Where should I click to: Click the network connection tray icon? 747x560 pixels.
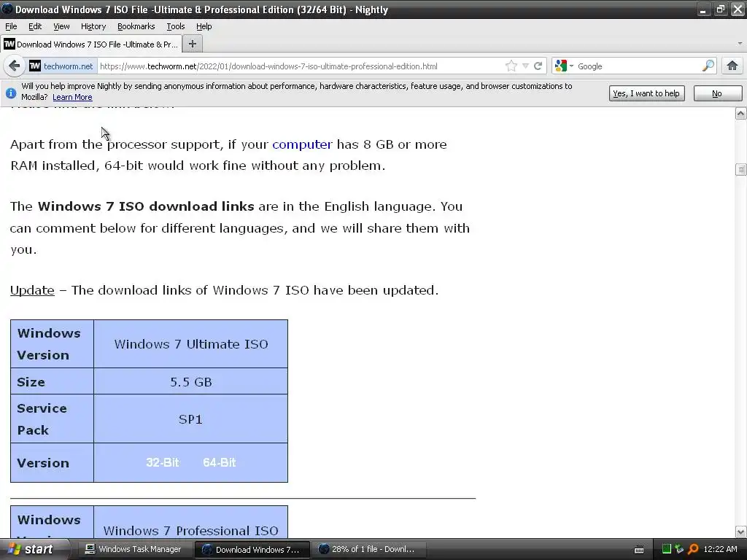pyautogui.click(x=679, y=549)
